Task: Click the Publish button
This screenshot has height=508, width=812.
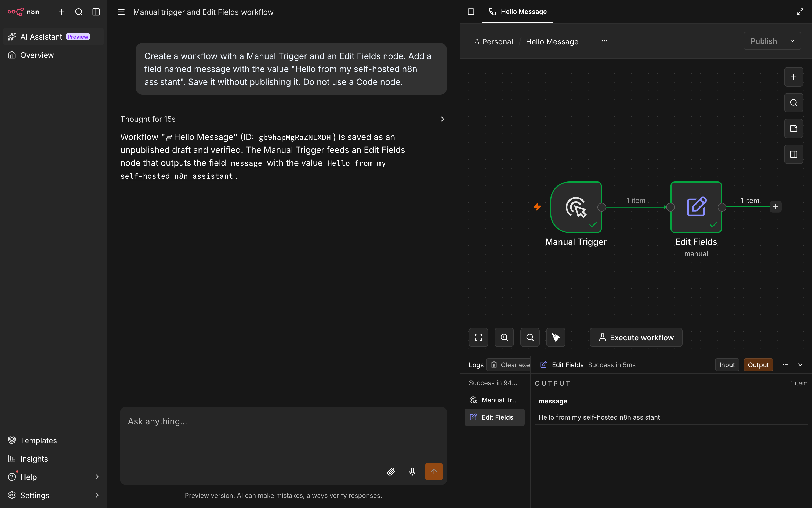Action: (764, 41)
